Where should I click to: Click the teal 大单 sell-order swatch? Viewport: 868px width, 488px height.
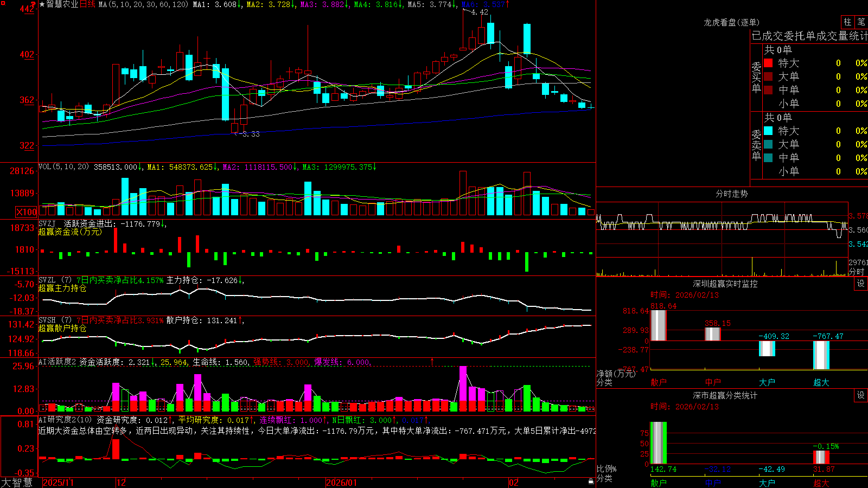click(x=768, y=144)
